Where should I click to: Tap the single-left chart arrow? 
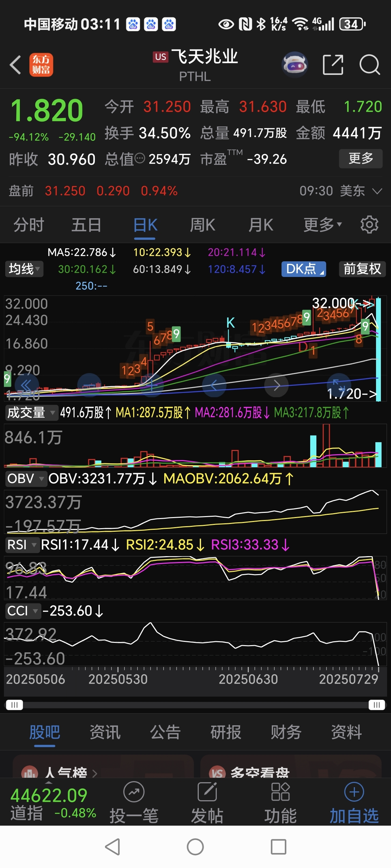(x=214, y=385)
